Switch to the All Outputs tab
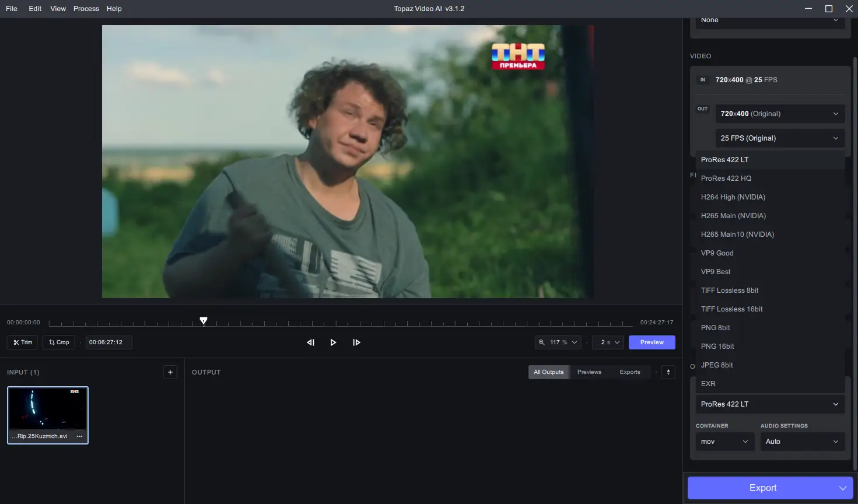The width and height of the screenshot is (858, 504). coord(549,372)
